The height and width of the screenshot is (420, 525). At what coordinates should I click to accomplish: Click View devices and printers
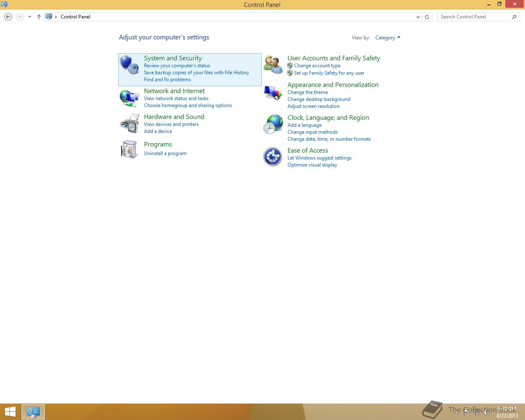pyautogui.click(x=171, y=124)
